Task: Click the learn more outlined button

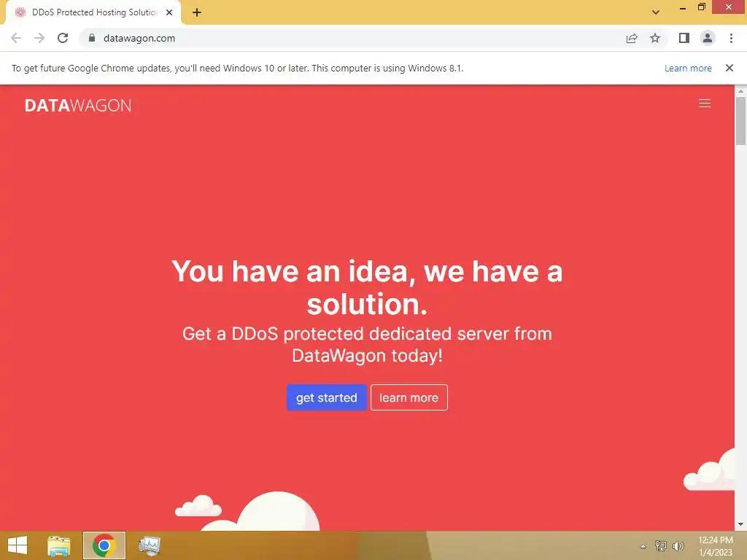Action: pyautogui.click(x=409, y=397)
